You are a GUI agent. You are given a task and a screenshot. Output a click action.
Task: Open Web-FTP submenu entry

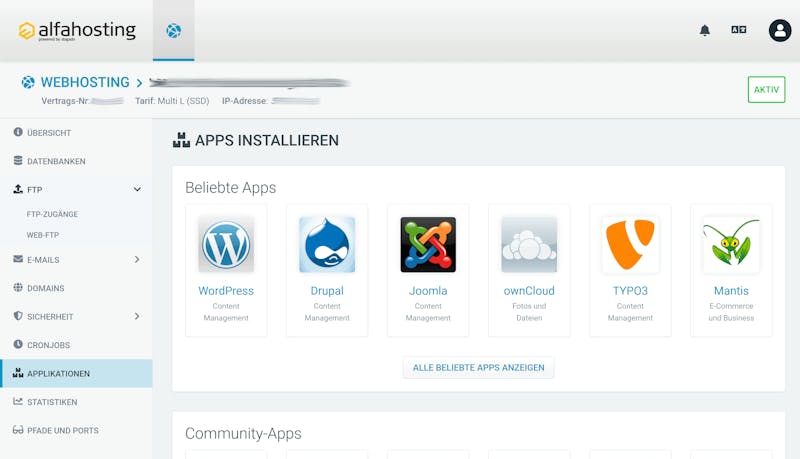coord(43,235)
